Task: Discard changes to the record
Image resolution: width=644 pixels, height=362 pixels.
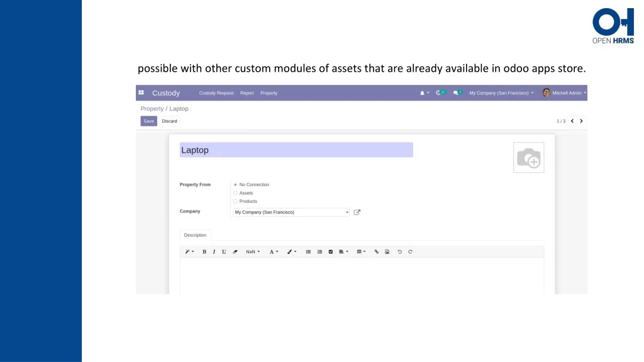Action: [169, 121]
